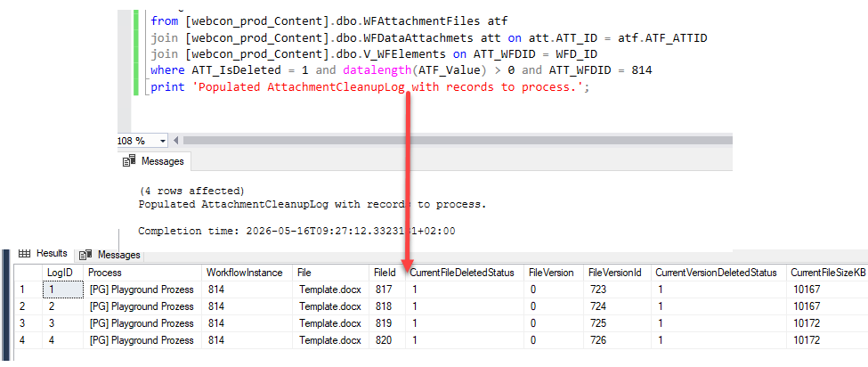Click the FileVersionId cell 726

(x=617, y=340)
